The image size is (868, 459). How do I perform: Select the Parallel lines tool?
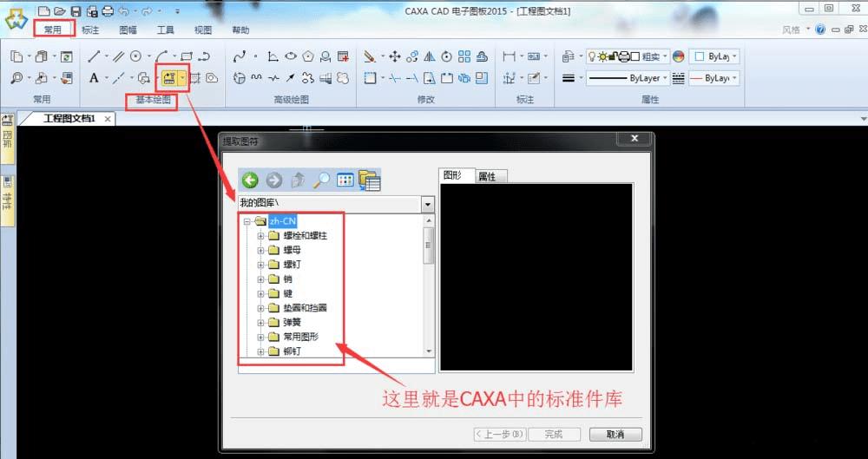click(118, 56)
